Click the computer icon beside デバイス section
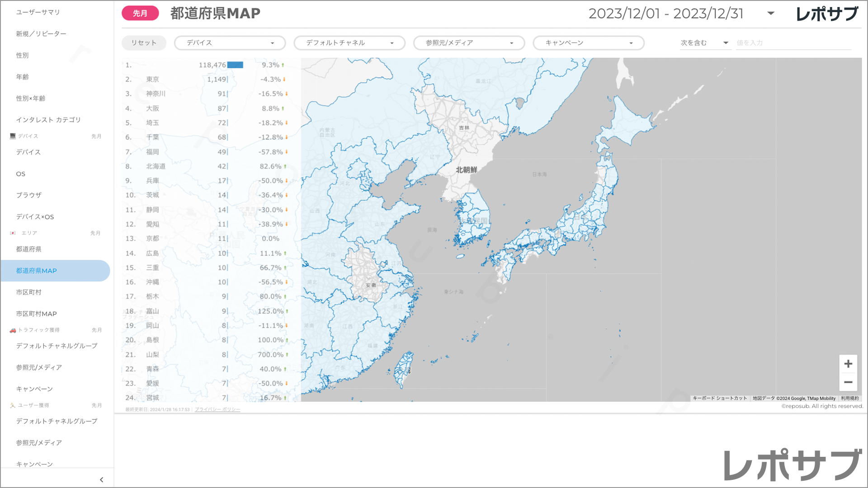 [x=13, y=136]
